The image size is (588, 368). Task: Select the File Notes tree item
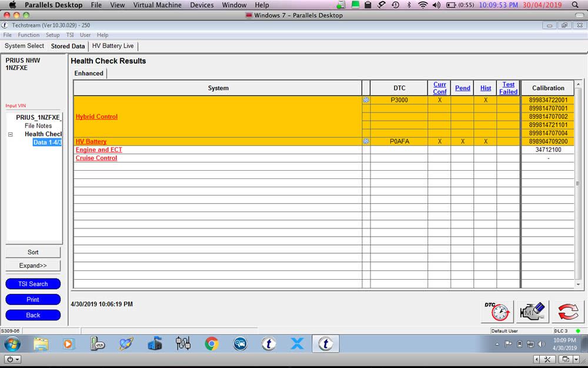(x=38, y=126)
